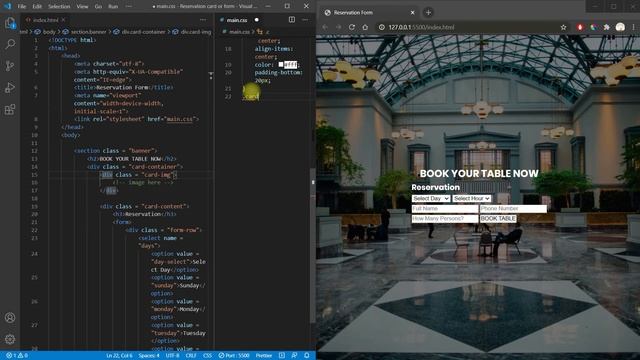Viewport: 640px width, 360px height.
Task: Open a new browser tab
Action: pyautogui.click(x=428, y=13)
